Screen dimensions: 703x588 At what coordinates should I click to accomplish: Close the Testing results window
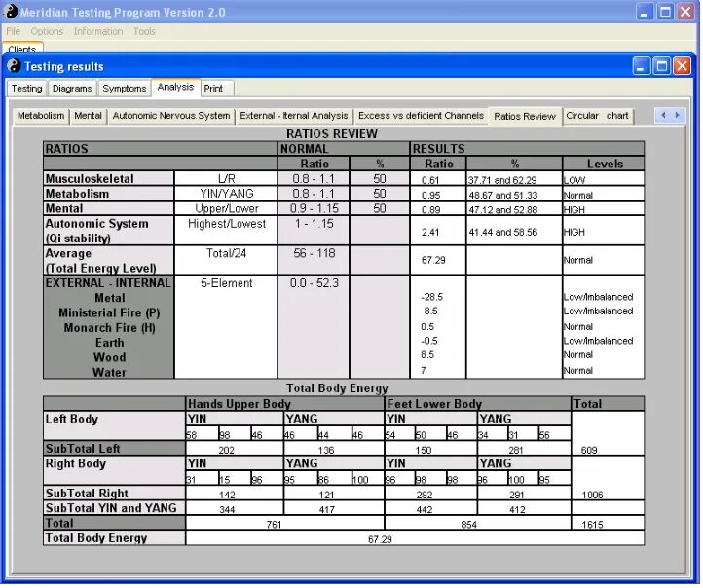[x=682, y=66]
